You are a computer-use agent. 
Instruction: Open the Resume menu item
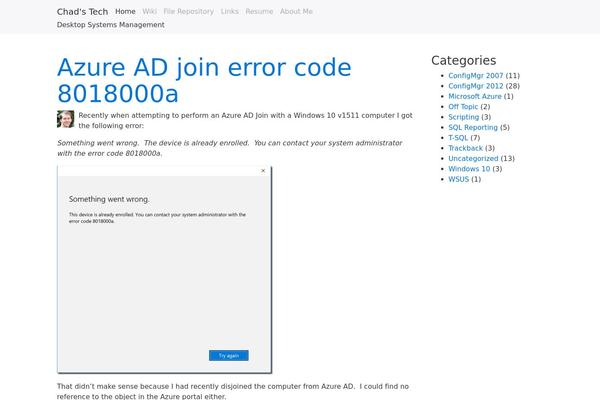(x=259, y=11)
